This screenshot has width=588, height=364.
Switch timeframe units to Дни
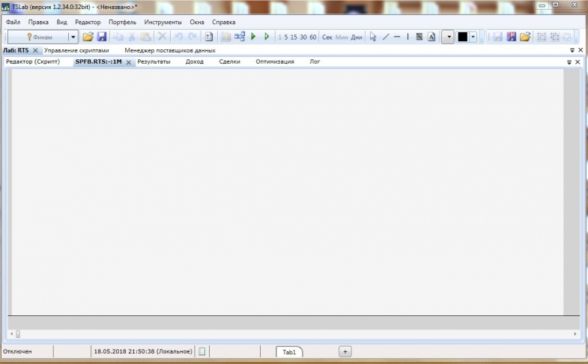pos(357,37)
